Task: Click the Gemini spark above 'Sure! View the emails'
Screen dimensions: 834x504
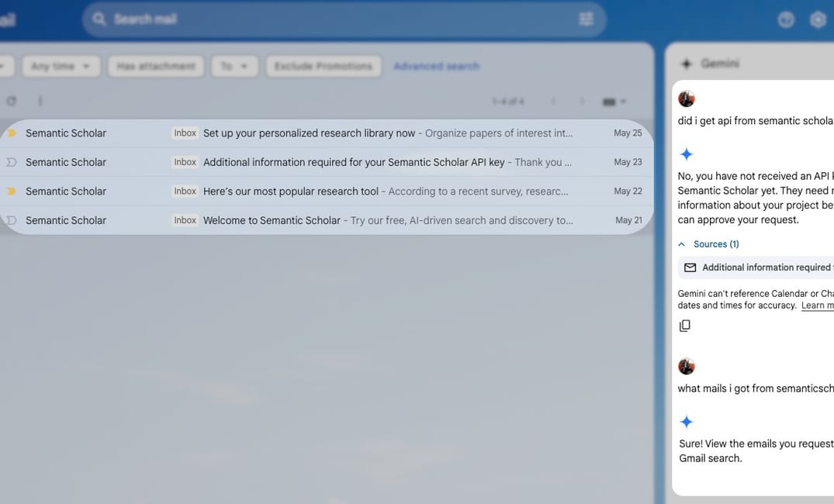Action: click(686, 422)
